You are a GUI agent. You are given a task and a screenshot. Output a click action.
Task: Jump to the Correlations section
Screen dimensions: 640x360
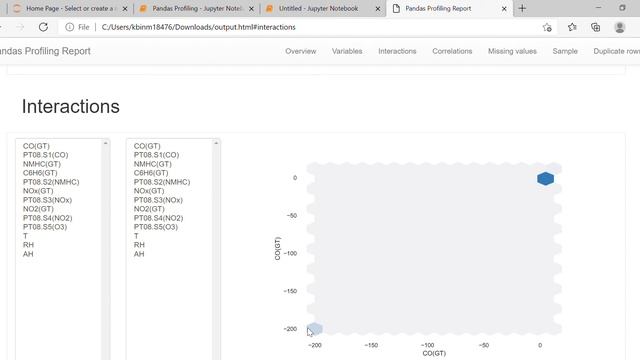click(452, 51)
